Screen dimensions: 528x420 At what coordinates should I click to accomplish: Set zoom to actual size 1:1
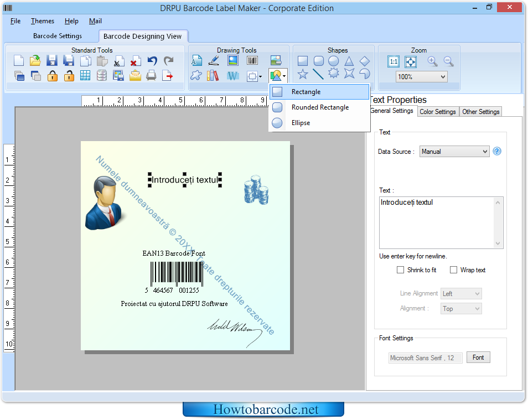click(x=394, y=61)
